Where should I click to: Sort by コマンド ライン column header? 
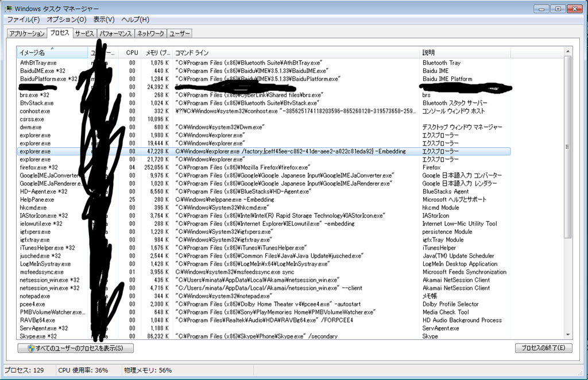(x=296, y=52)
